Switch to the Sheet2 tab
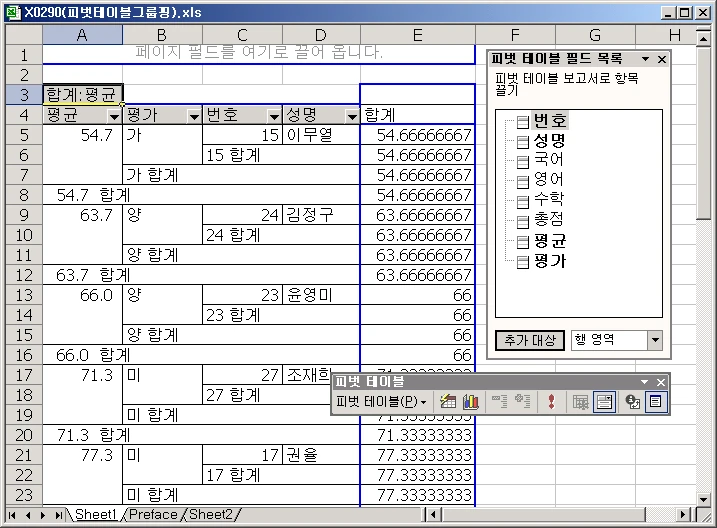The image size is (717, 528). 211,515
